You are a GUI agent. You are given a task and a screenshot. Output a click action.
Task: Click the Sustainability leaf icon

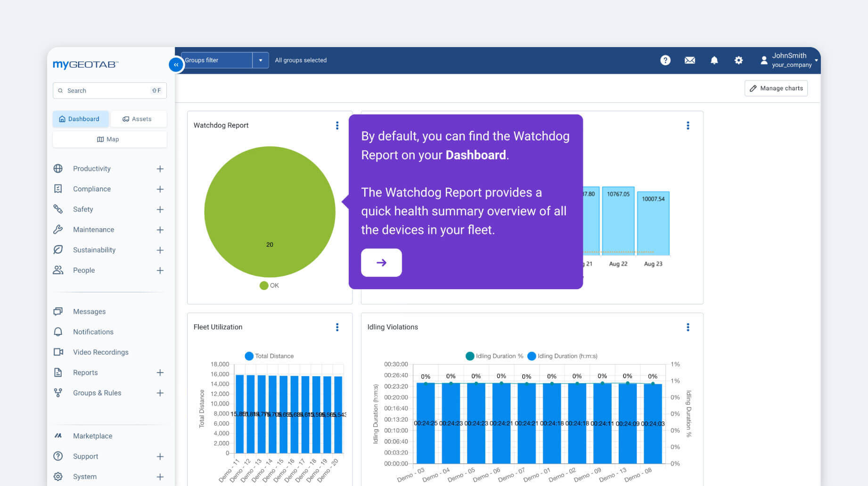point(58,250)
